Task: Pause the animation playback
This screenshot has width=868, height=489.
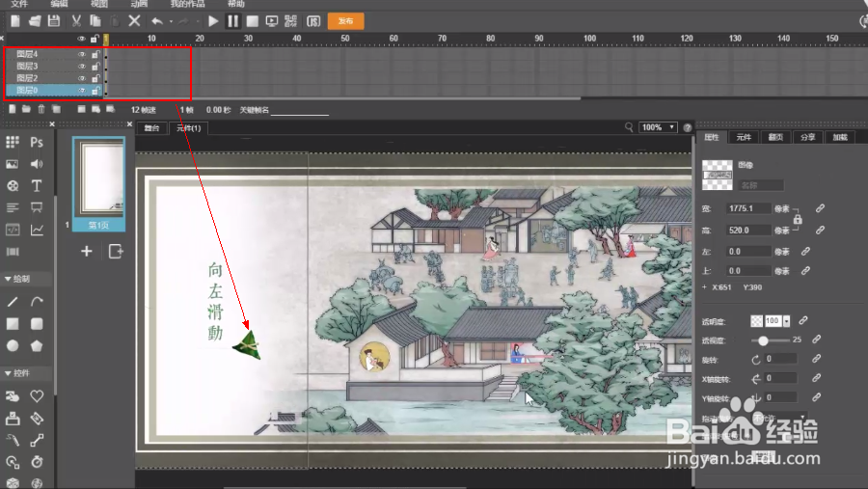Action: tap(233, 21)
